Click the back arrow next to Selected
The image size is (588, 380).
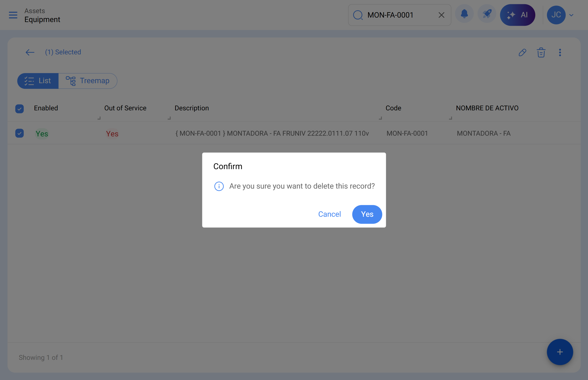pos(30,52)
